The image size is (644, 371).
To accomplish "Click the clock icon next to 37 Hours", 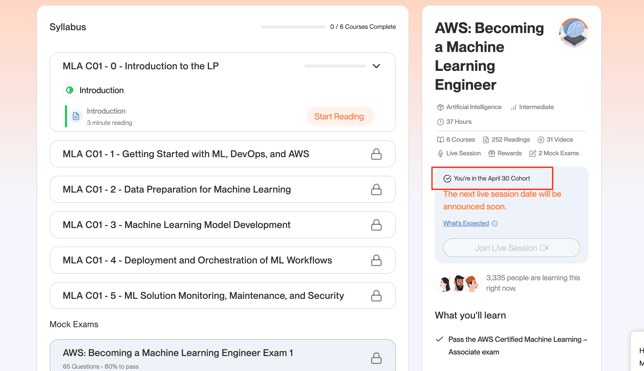I will [x=440, y=122].
